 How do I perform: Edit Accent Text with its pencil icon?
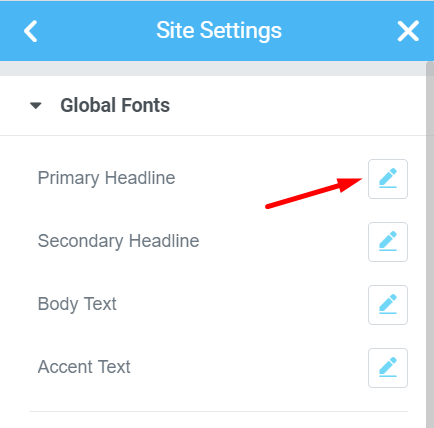(388, 368)
